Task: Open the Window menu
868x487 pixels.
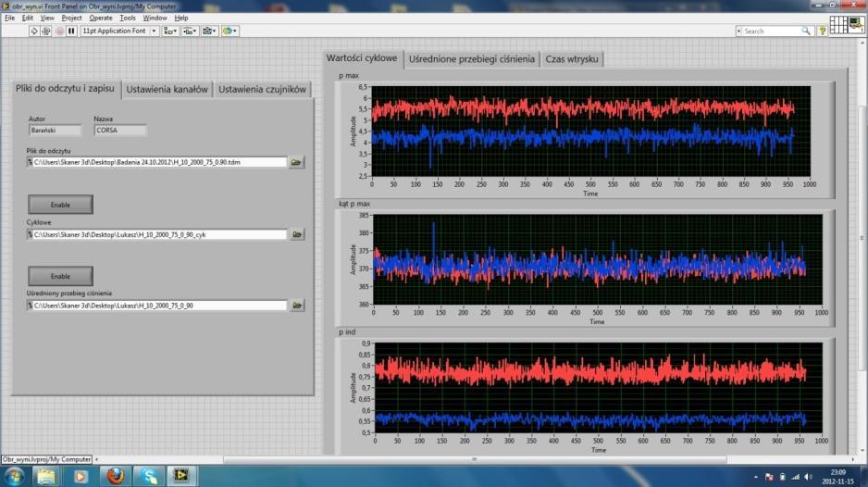Action: (x=155, y=18)
